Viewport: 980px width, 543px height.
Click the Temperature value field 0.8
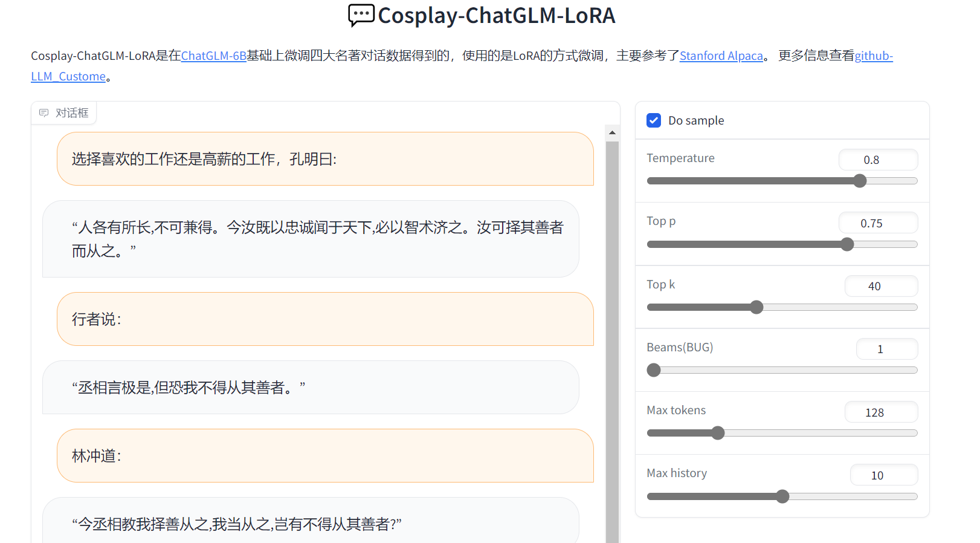[878, 160]
